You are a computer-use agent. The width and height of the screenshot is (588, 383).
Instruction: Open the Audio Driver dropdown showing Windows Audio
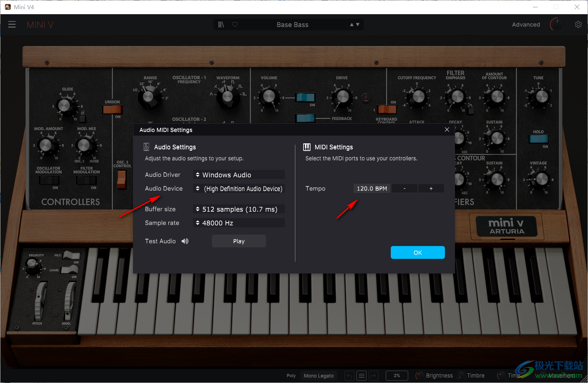coord(239,175)
